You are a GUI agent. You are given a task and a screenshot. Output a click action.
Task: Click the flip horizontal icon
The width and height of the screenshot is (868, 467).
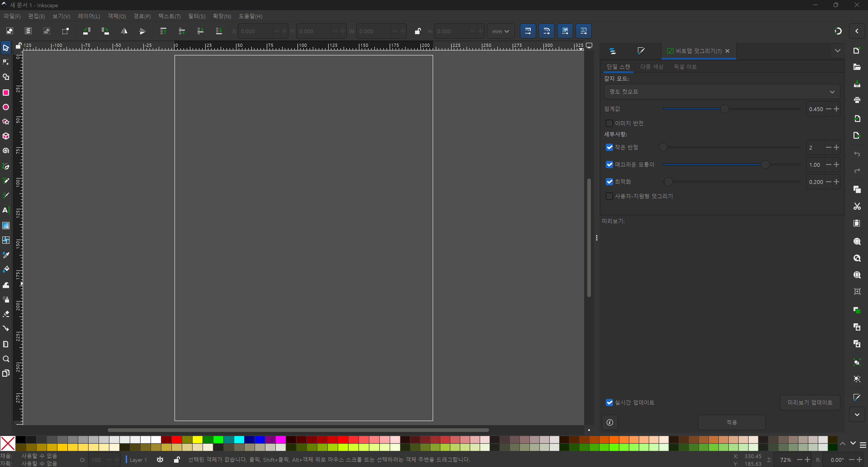point(124,31)
